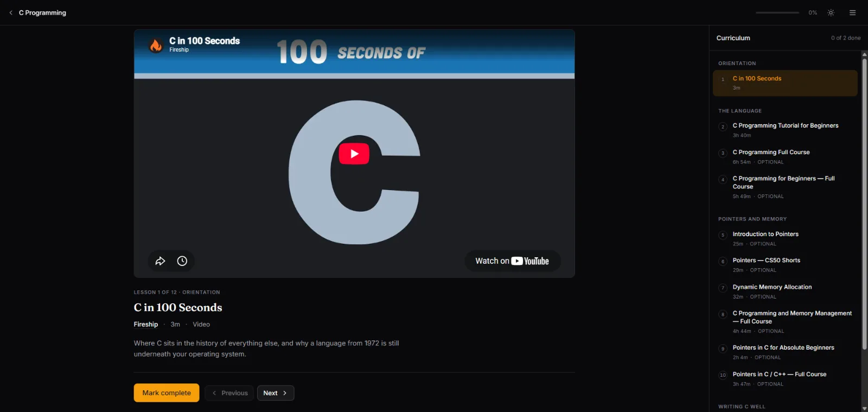Click the lesson description paragraph
This screenshot has width=868, height=412.
266,348
